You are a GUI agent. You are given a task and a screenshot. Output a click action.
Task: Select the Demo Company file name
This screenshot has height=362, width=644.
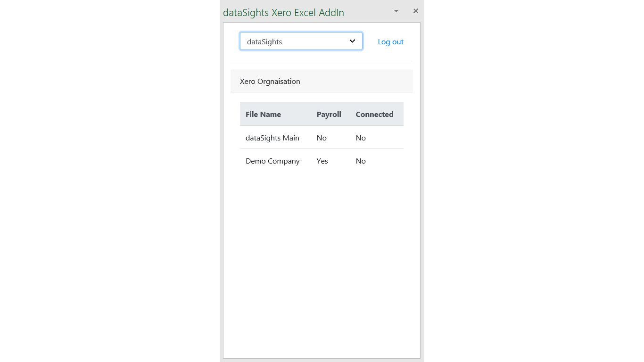tap(272, 161)
